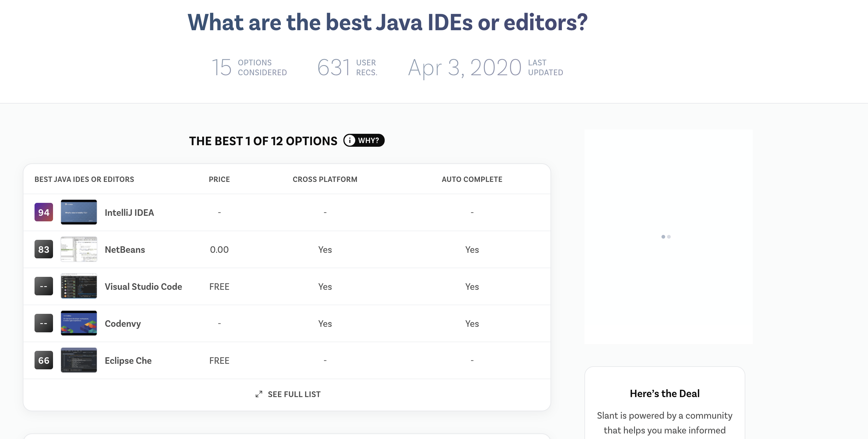The height and width of the screenshot is (439, 868).
Task: Click the BEST JAVA IDES OR EDITORS header
Action: [84, 179]
